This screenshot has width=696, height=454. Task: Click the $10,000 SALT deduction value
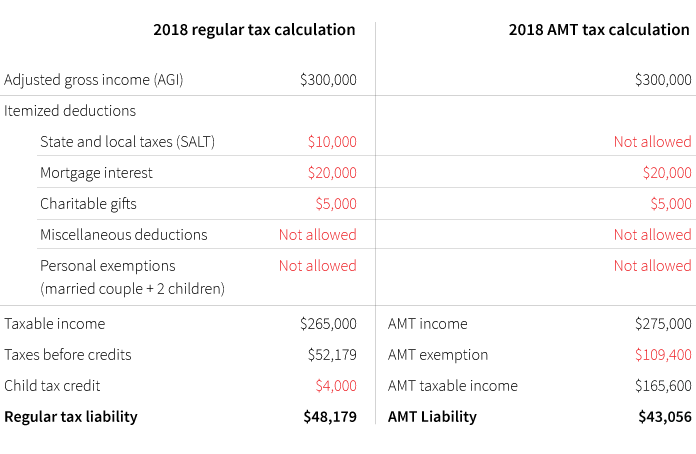[331, 141]
